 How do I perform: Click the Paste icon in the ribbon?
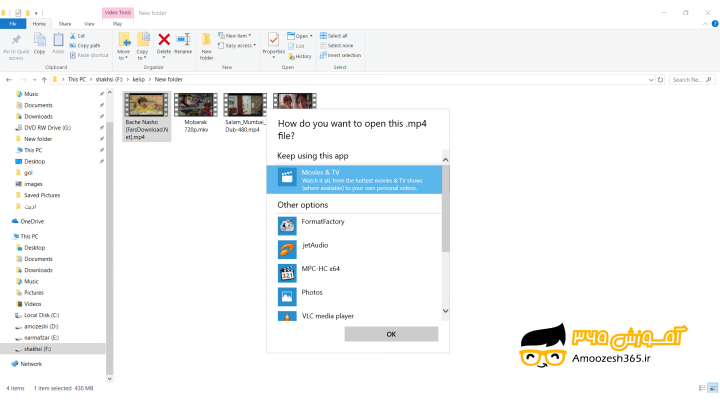pos(58,40)
